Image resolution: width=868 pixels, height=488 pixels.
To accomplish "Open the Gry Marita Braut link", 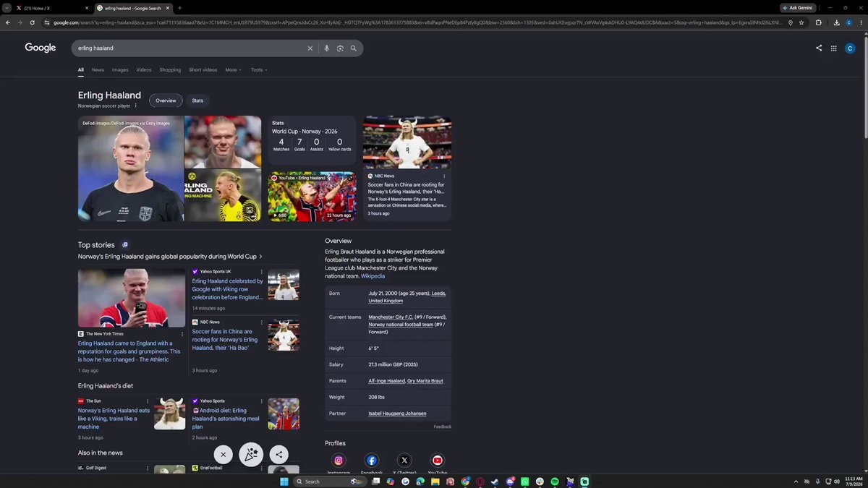I will coord(425,381).
